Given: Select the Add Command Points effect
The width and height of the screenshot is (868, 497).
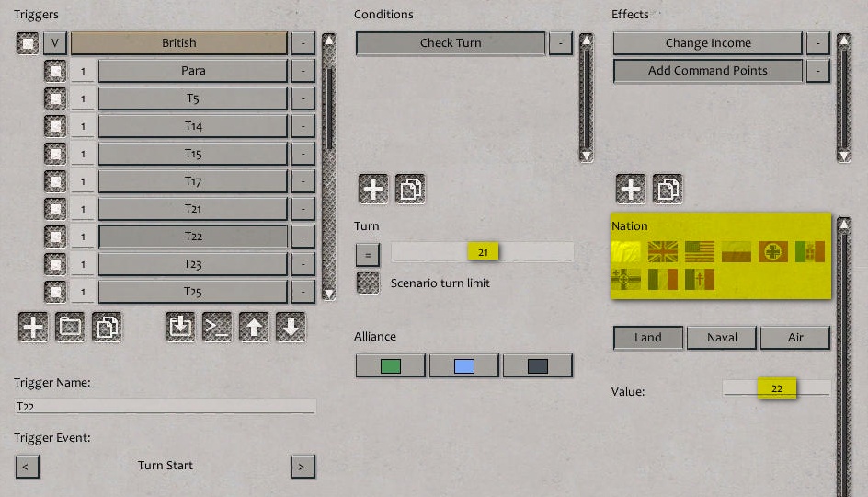Looking at the screenshot, I should 708,71.
